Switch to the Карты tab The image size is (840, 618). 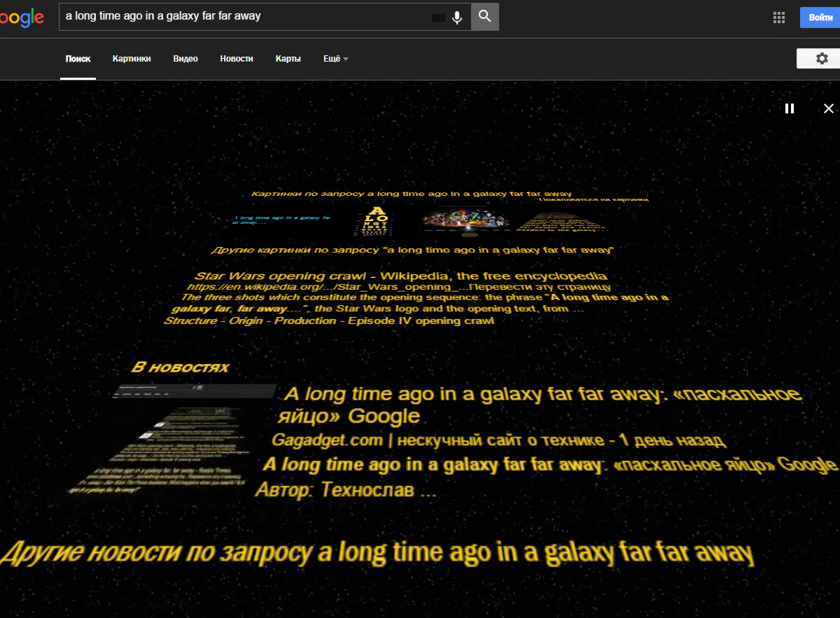[x=288, y=59]
